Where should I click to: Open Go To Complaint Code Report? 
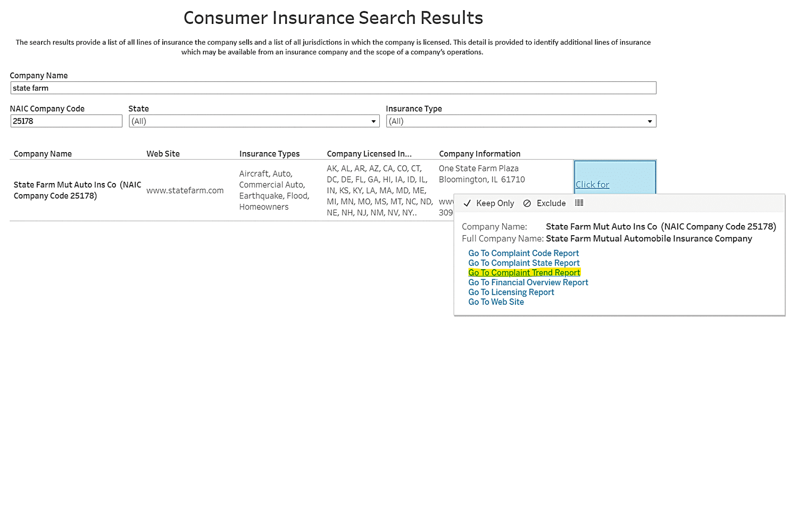point(523,253)
